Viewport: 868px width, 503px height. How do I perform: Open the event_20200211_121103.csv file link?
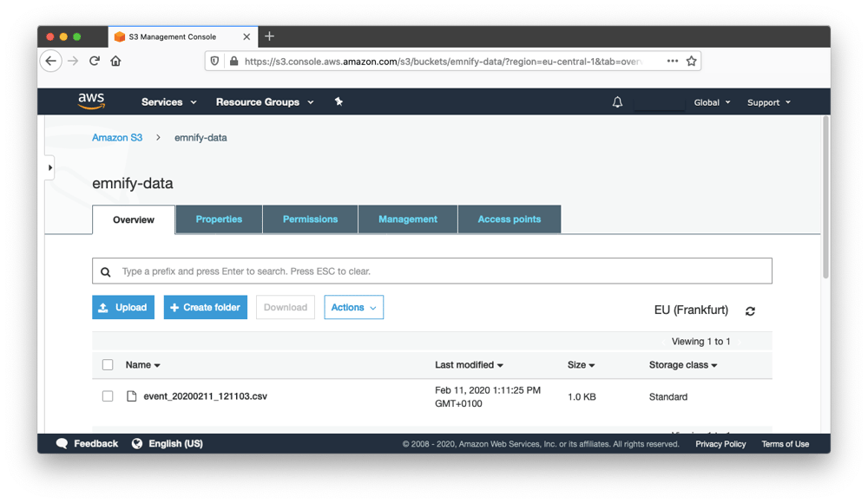[206, 396]
